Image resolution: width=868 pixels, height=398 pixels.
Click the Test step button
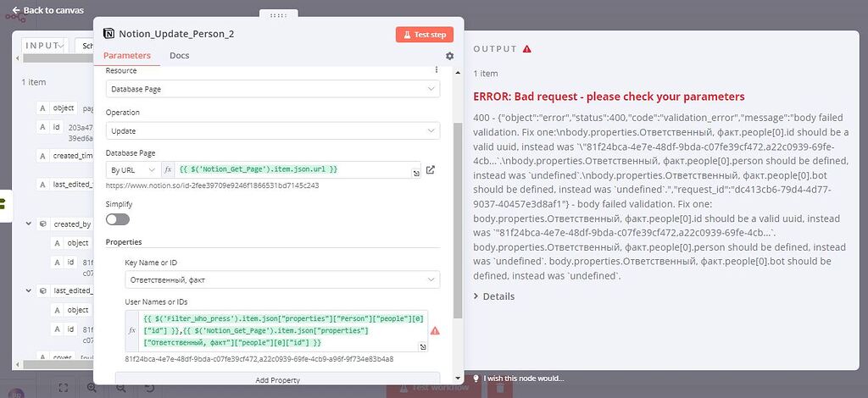(x=425, y=35)
